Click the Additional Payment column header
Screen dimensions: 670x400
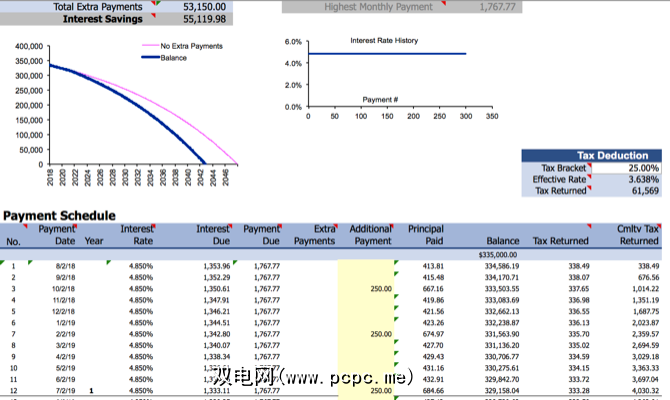[x=372, y=235]
